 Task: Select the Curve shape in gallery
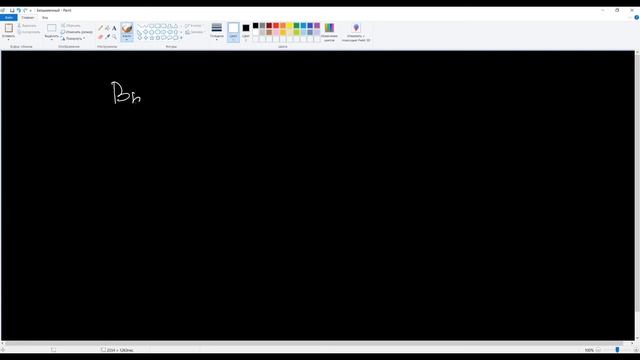point(145,26)
